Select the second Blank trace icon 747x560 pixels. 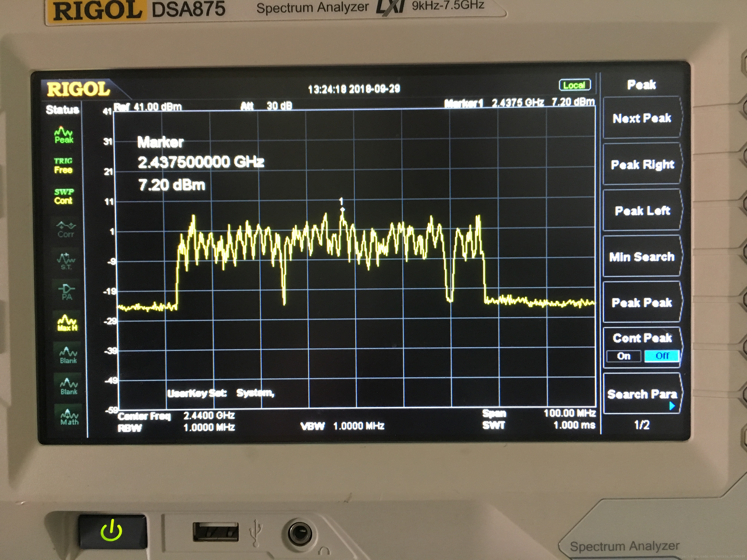69,386
